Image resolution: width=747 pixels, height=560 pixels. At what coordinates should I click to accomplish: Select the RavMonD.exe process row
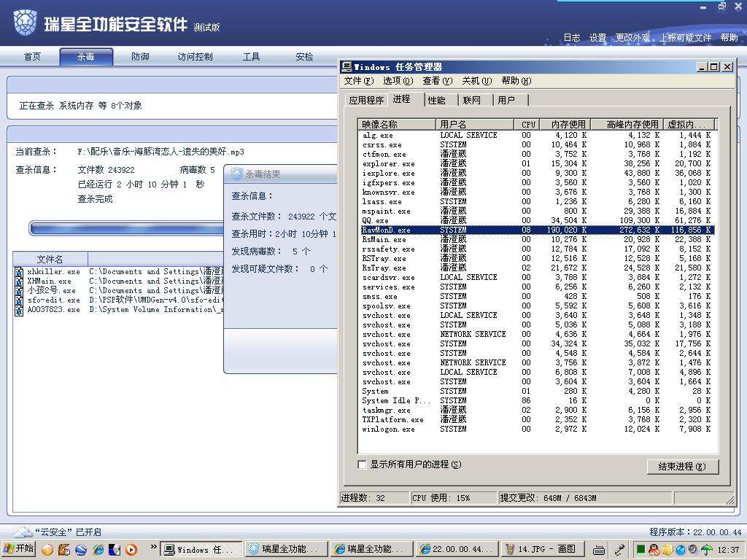pyautogui.click(x=537, y=230)
